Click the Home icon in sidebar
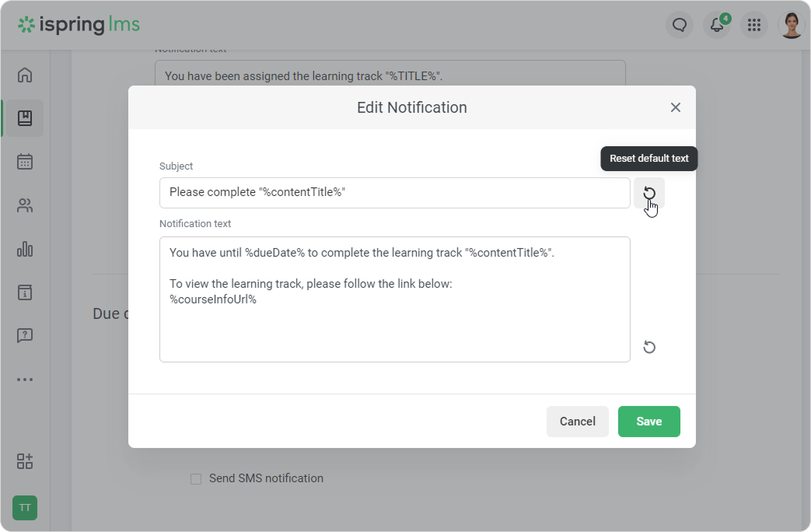The height and width of the screenshot is (532, 811). [25, 75]
